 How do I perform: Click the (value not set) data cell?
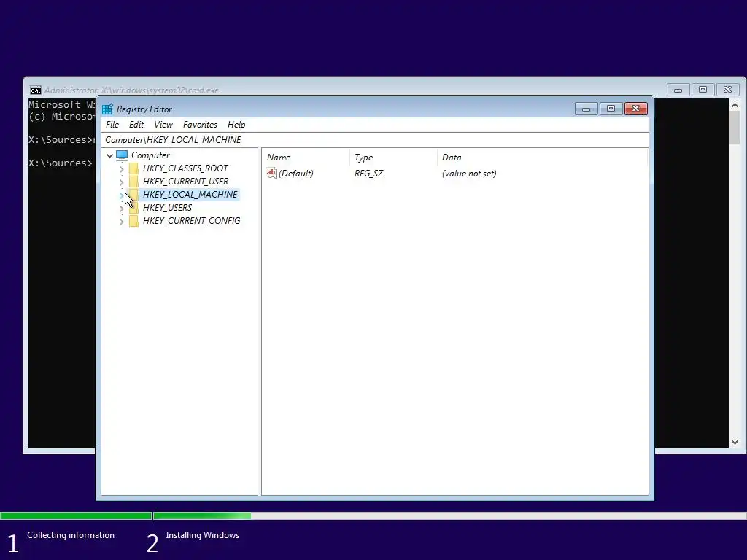[469, 174]
